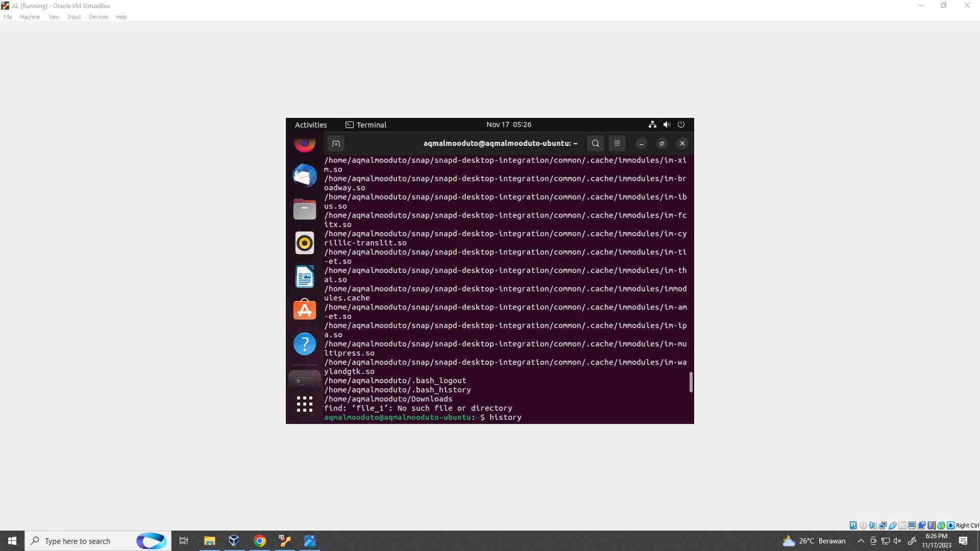Click the line /home/aqmalmooduto/.bash_logout

click(x=395, y=381)
